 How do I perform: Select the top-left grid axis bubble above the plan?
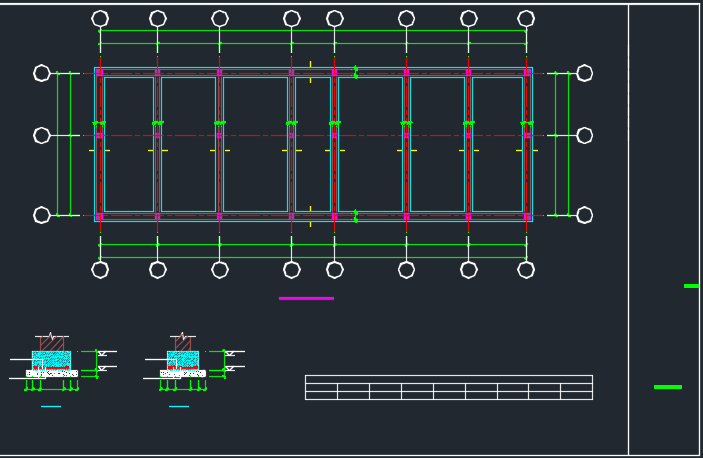pos(100,19)
